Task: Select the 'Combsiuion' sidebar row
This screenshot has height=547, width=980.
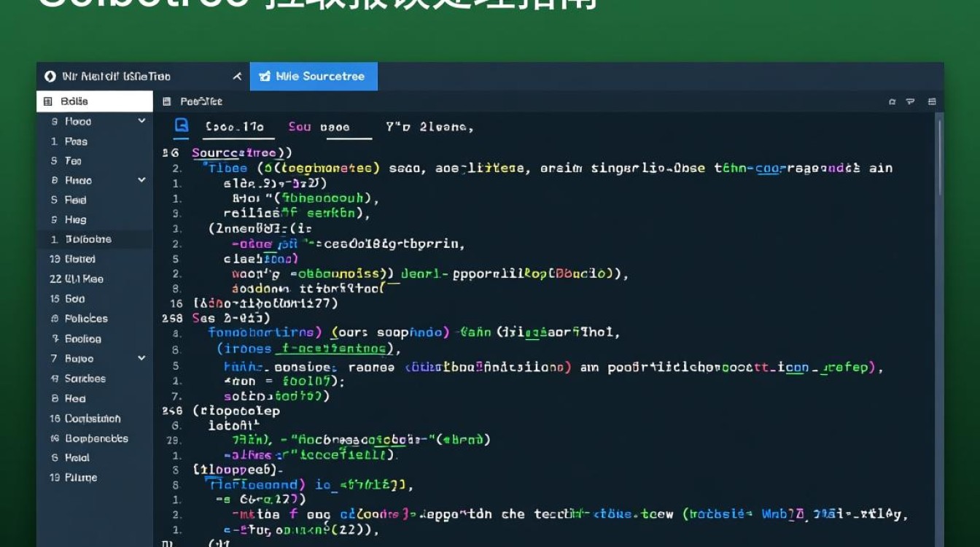Action: tap(95, 419)
